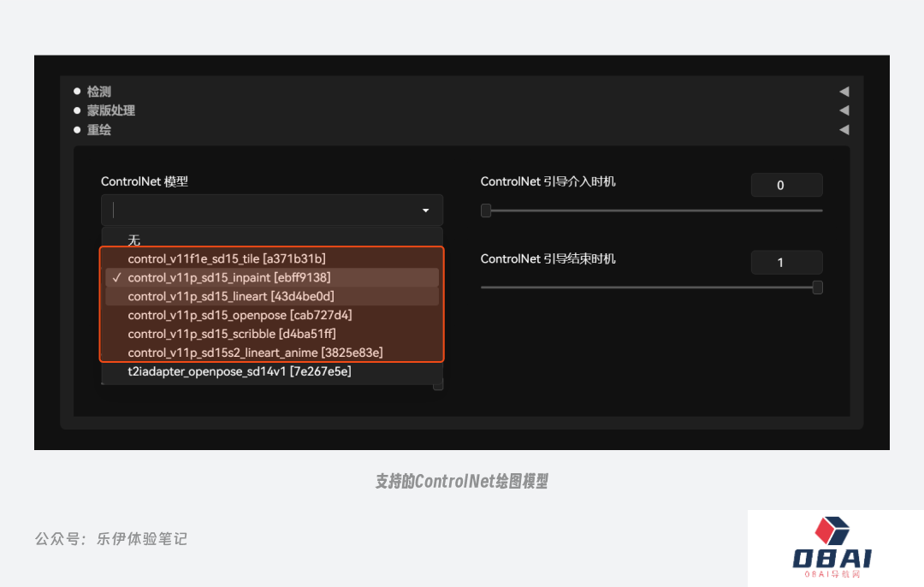Choose control_v11p_sd15_openpose model

click(240, 315)
